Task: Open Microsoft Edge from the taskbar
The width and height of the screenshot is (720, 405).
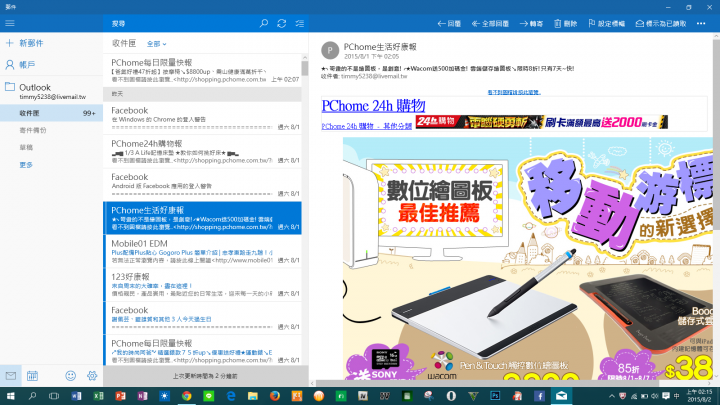Action: click(231, 396)
